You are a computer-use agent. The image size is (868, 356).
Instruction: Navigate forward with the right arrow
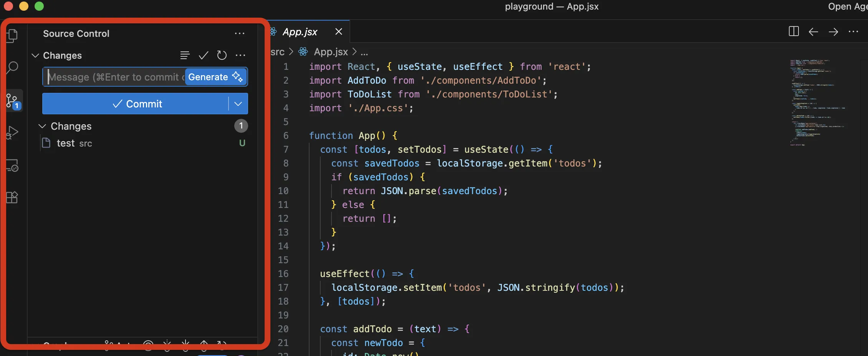point(833,31)
